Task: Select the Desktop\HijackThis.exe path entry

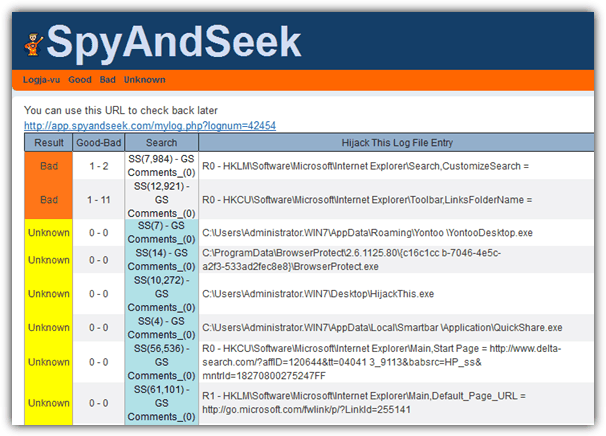Action: 318,294
